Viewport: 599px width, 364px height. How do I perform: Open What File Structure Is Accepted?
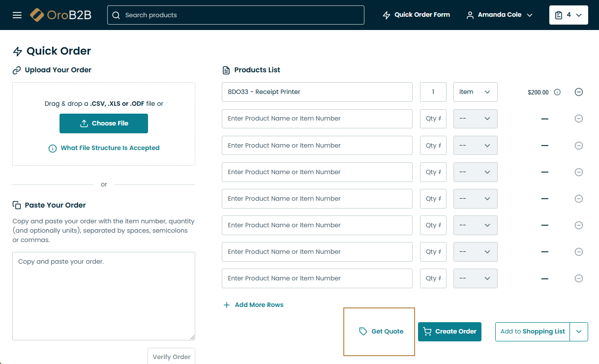110,148
